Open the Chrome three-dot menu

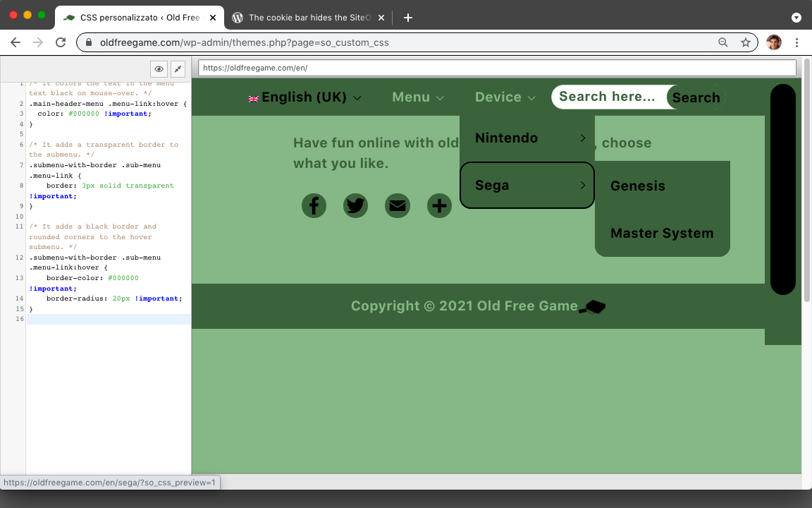click(796, 42)
